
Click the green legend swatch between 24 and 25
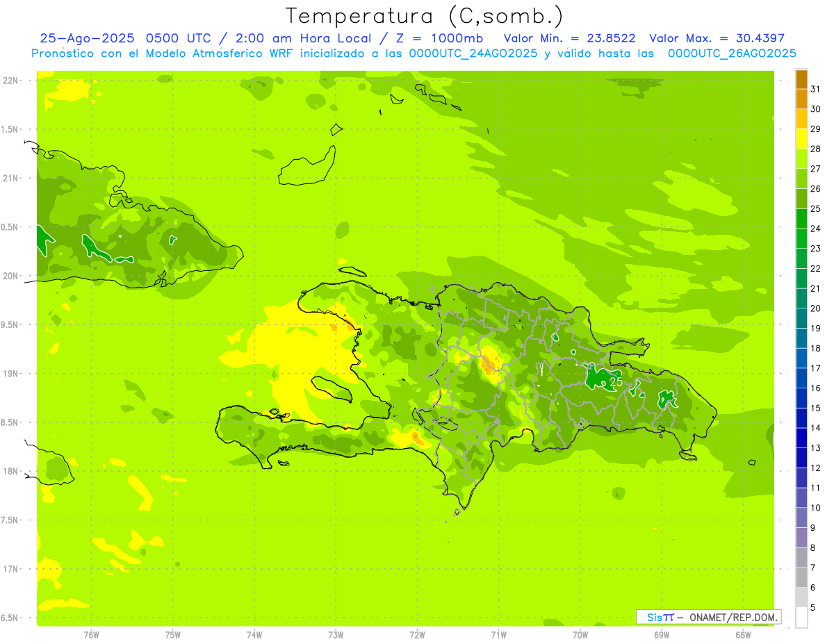pos(801,219)
